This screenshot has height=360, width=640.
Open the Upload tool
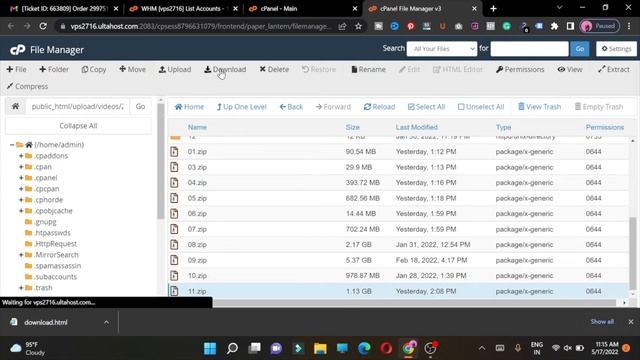coord(175,69)
